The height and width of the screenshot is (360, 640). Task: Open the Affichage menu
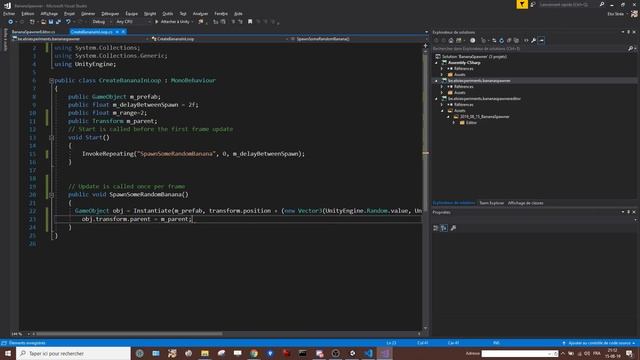pyautogui.click(x=49, y=13)
